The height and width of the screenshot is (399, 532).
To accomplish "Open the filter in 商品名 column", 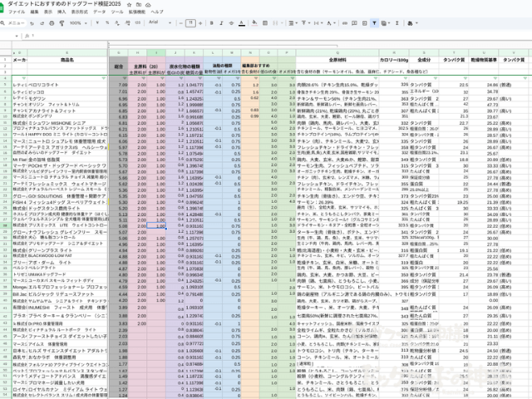I will point(104,78).
